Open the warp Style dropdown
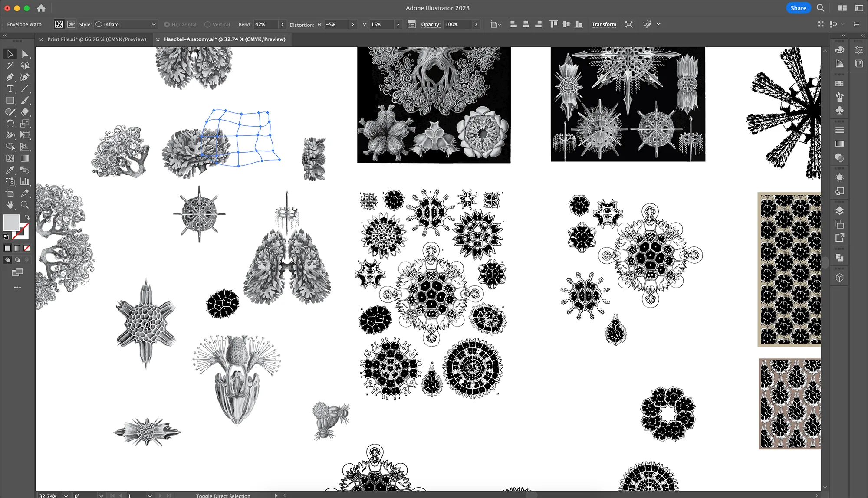 (126, 25)
